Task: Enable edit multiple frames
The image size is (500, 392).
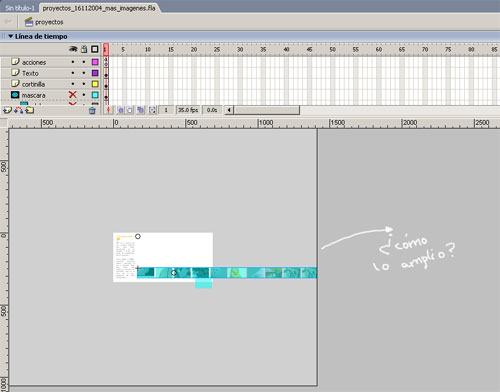Action: (x=141, y=110)
